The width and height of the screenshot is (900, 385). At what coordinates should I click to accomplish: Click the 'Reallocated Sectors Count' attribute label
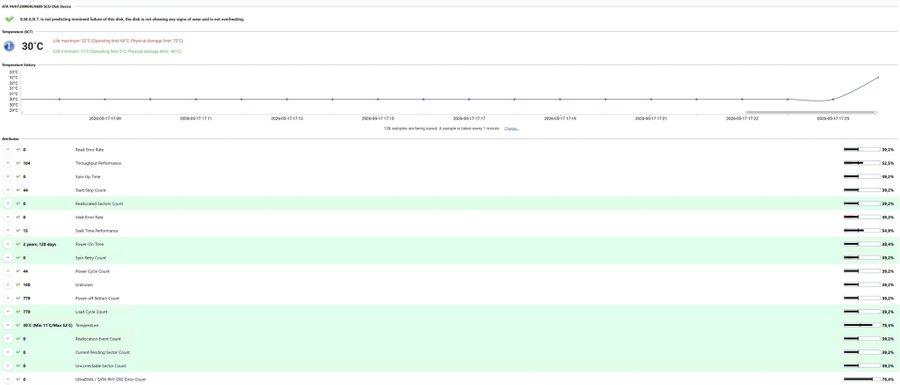(x=99, y=204)
